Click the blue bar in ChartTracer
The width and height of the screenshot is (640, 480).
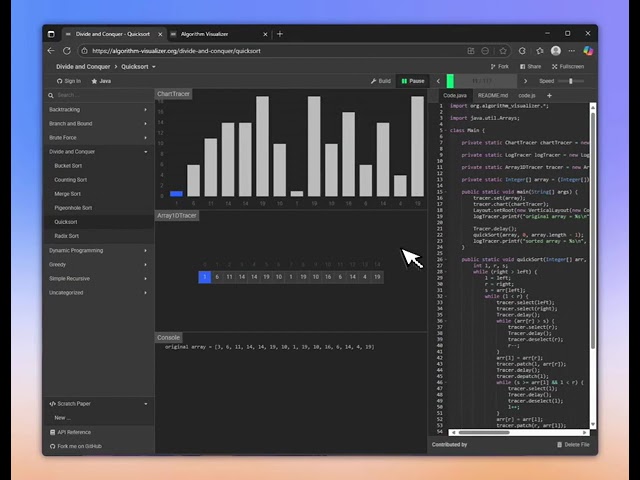coord(176,193)
